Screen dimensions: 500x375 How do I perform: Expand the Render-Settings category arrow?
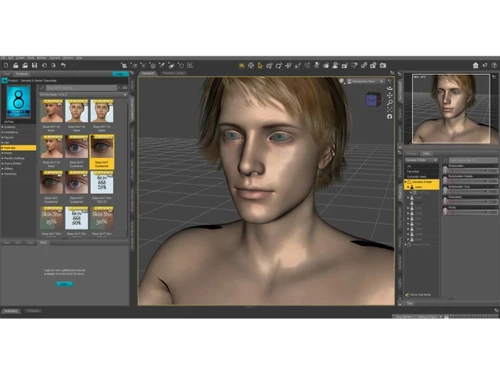click(3, 158)
